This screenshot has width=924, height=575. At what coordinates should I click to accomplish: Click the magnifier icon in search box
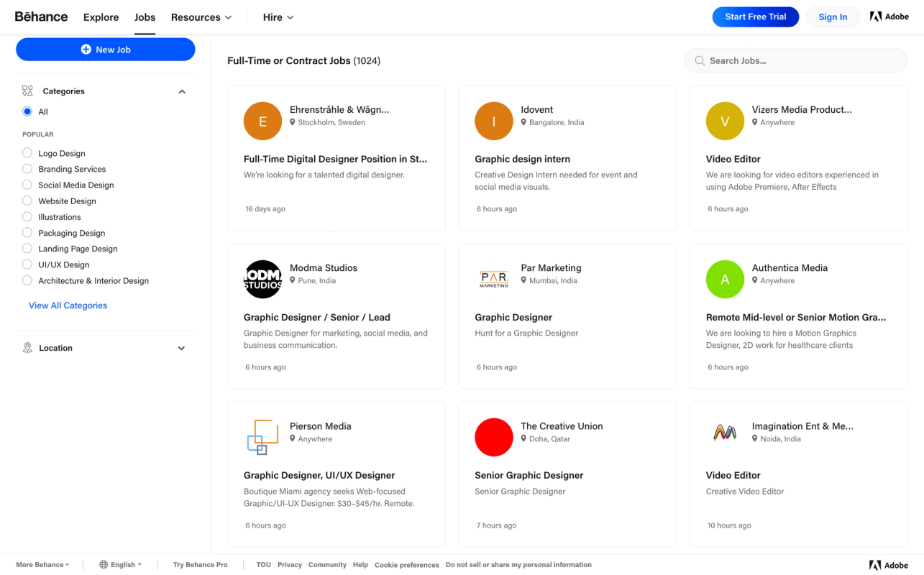click(700, 61)
